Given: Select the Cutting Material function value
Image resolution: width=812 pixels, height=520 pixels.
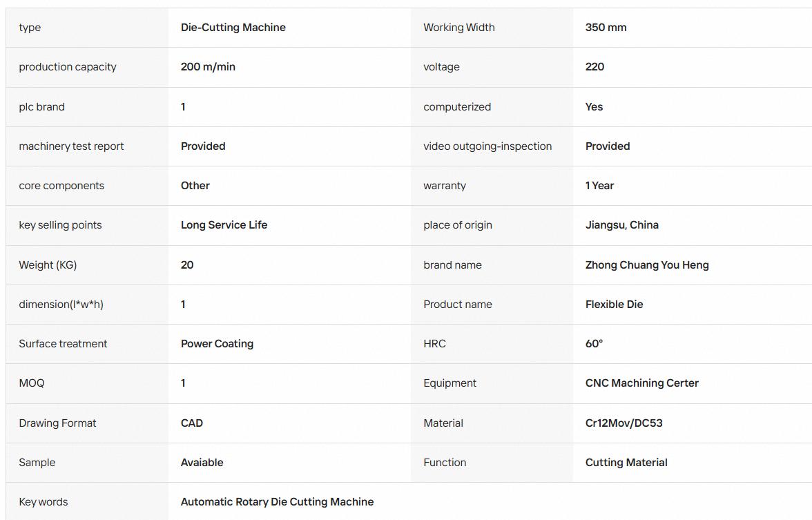Looking at the screenshot, I should point(626,462).
